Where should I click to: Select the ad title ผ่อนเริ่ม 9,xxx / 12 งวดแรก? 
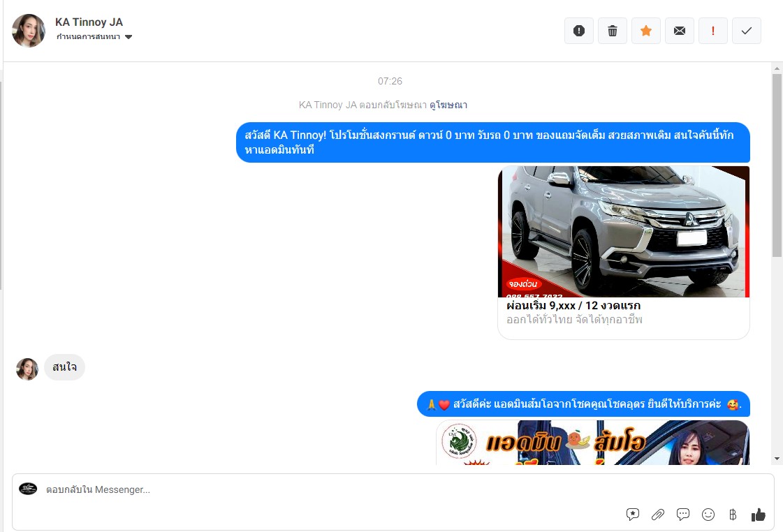tap(573, 305)
